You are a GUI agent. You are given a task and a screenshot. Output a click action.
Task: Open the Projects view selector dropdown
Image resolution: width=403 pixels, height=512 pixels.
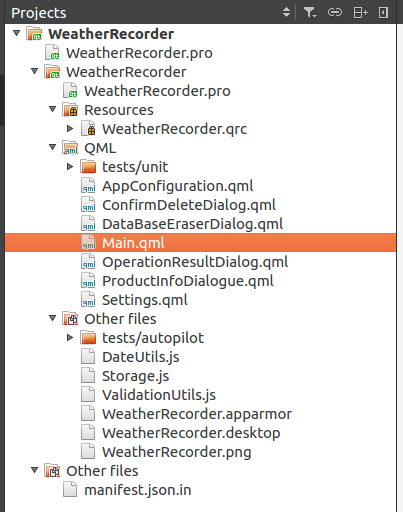286,12
